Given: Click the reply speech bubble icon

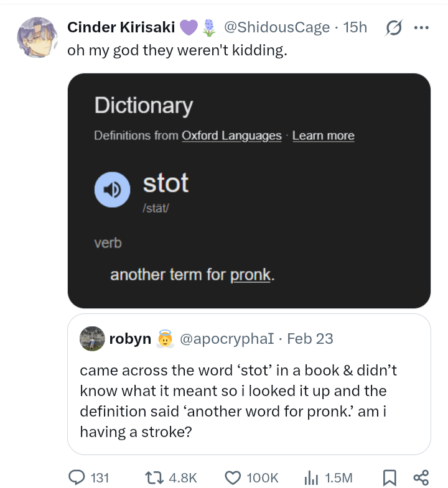Looking at the screenshot, I should 77,477.
